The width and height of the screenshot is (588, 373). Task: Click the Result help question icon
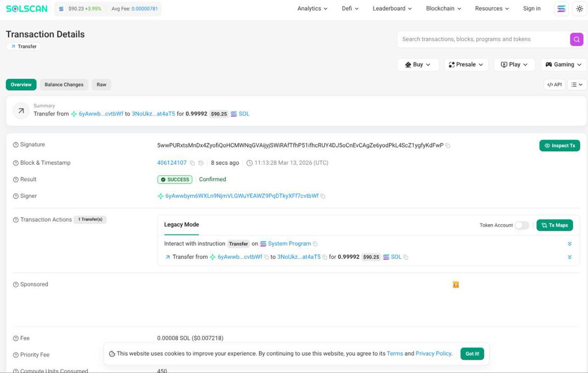pyautogui.click(x=16, y=180)
